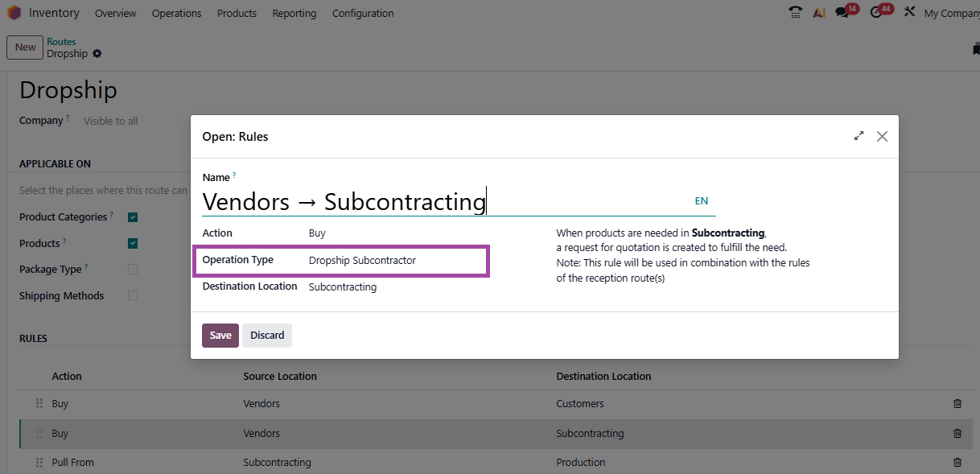Viewport: 980px width, 474px height.
Task: Open the VoIP phone dialer icon
Action: (x=796, y=13)
